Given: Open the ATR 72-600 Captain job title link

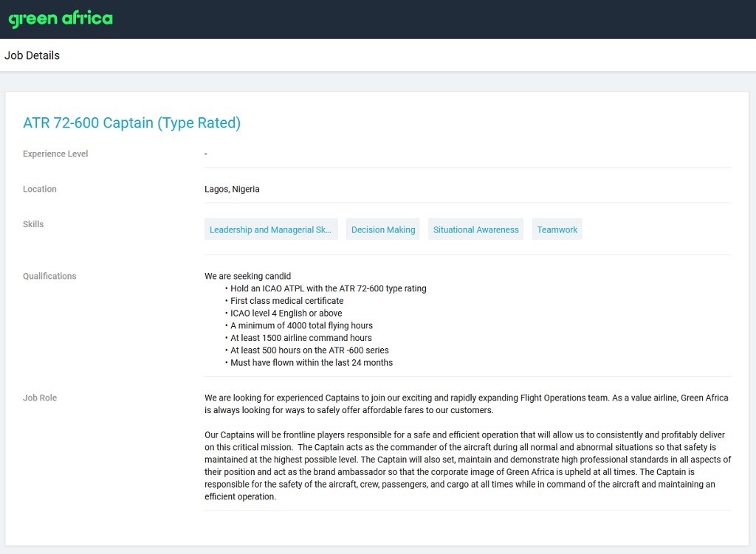Looking at the screenshot, I should click(x=131, y=123).
